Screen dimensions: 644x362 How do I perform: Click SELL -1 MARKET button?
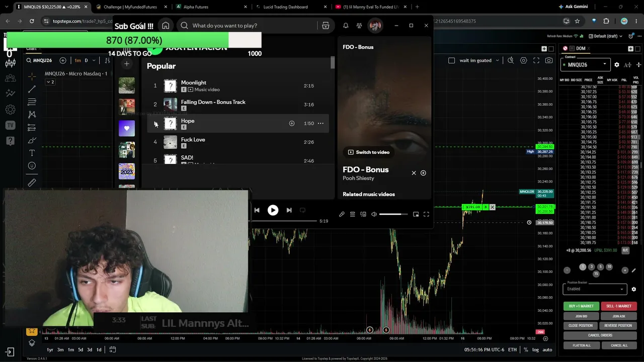coord(619,306)
